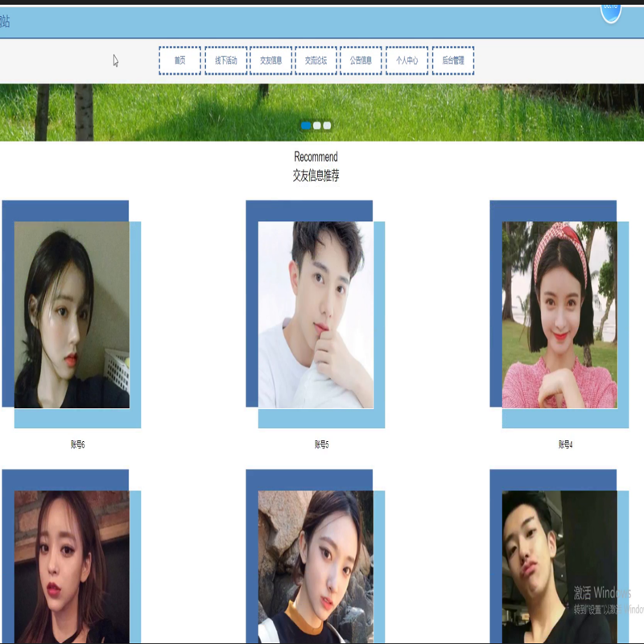Click the 账号5 name label
Screen dimensions: 644x644
click(x=321, y=444)
